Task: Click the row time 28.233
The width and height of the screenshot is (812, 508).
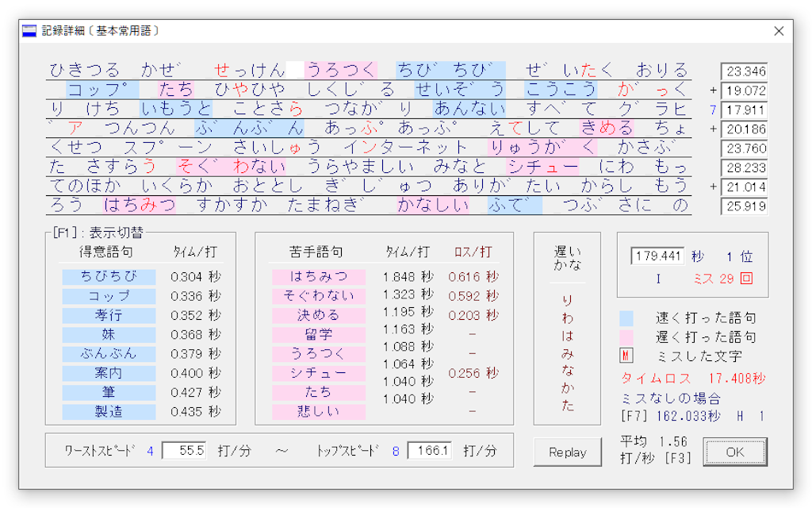Action: click(x=744, y=168)
